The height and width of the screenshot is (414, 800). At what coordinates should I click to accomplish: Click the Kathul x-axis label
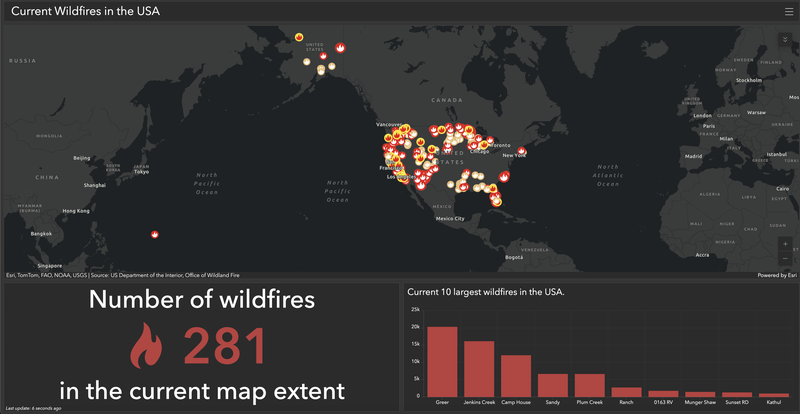coord(773,402)
